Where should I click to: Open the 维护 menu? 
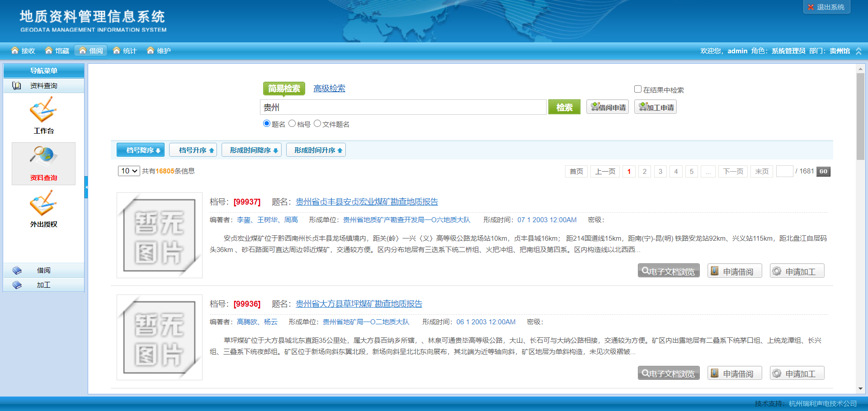click(159, 51)
